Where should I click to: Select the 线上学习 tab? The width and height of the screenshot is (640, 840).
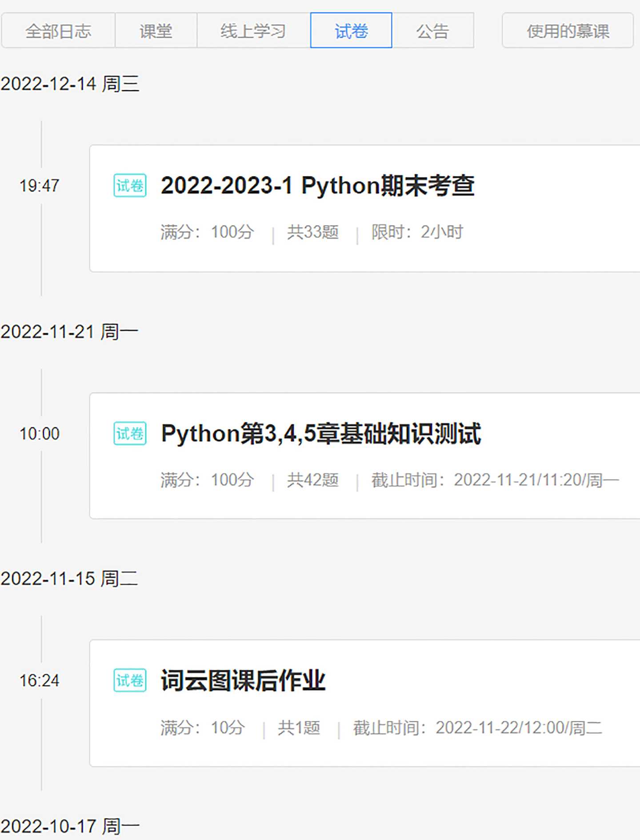[253, 31]
